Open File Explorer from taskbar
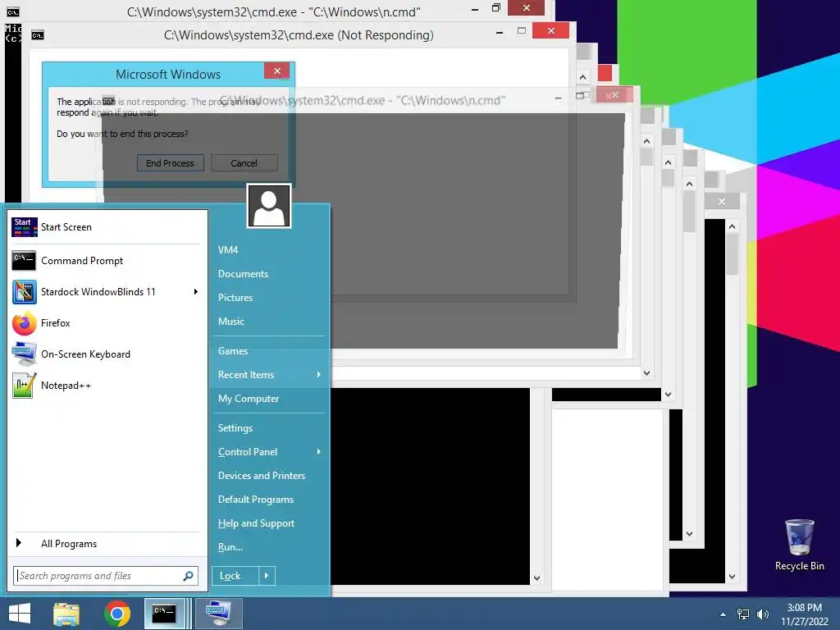The image size is (840, 630). tap(66, 614)
